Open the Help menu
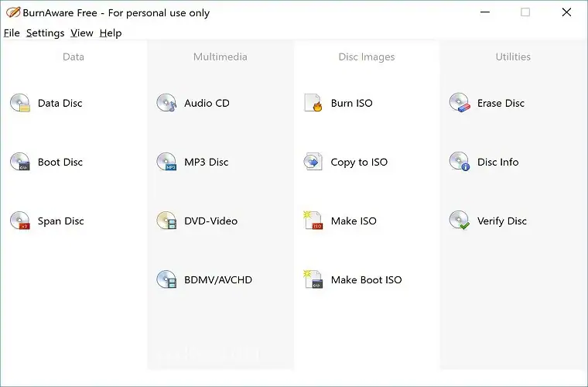 click(x=111, y=33)
